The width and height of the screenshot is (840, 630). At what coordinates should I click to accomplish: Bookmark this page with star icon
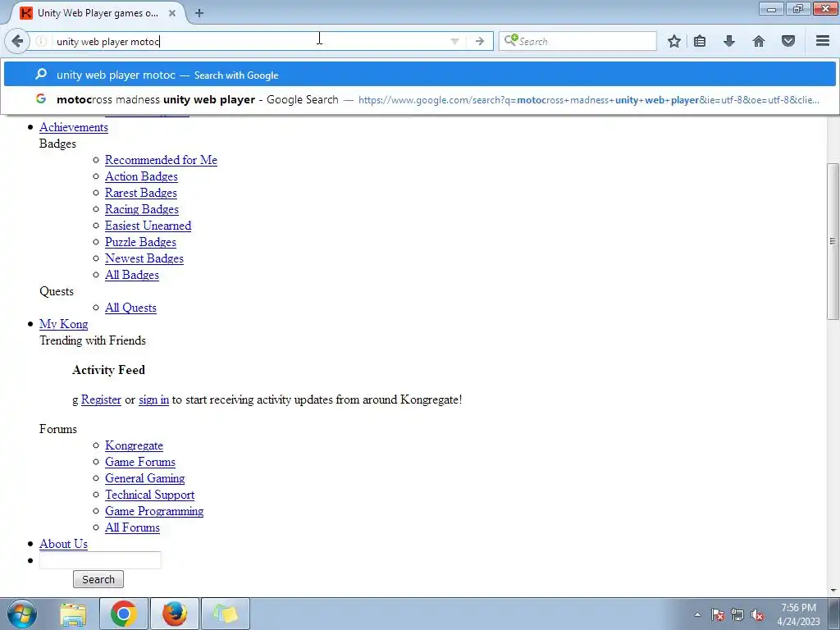coord(674,41)
